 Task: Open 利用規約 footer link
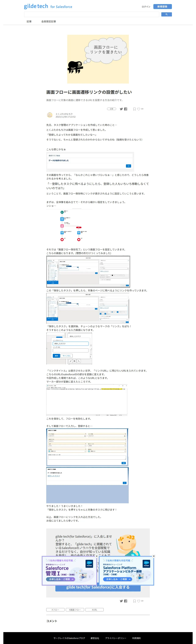coord(137,638)
